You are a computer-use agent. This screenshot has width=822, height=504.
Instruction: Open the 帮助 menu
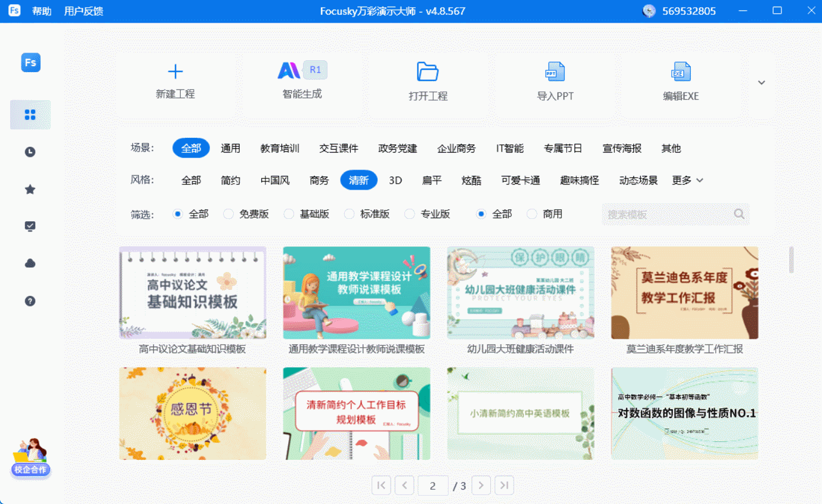42,11
